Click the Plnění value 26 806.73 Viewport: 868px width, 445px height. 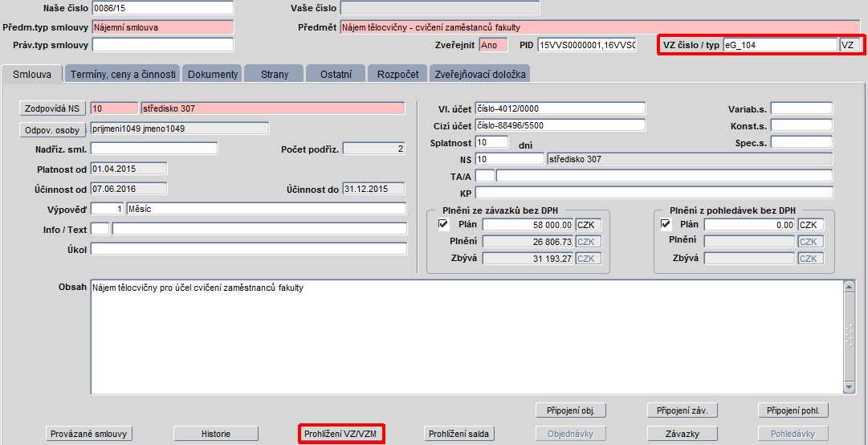tap(528, 241)
